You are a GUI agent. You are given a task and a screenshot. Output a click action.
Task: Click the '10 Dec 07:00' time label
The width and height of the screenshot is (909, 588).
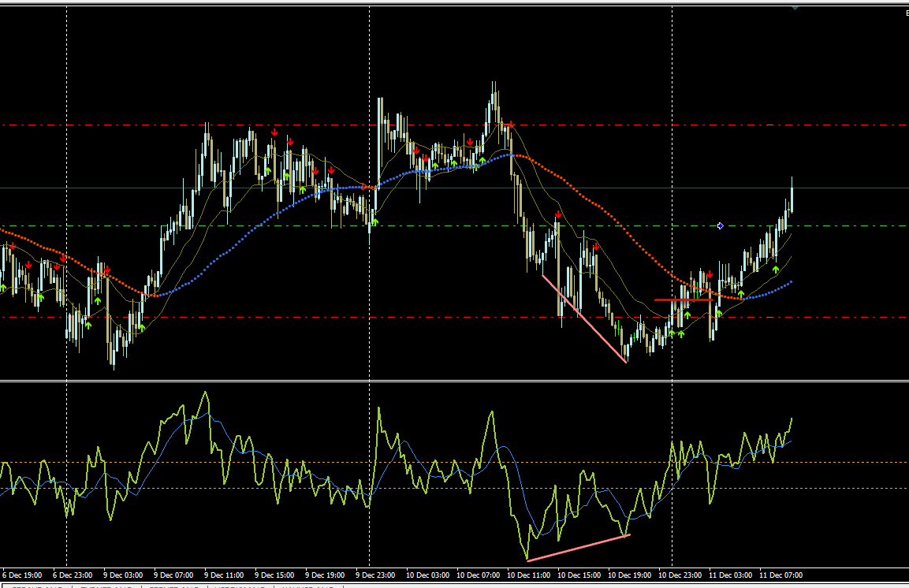pyautogui.click(x=478, y=575)
